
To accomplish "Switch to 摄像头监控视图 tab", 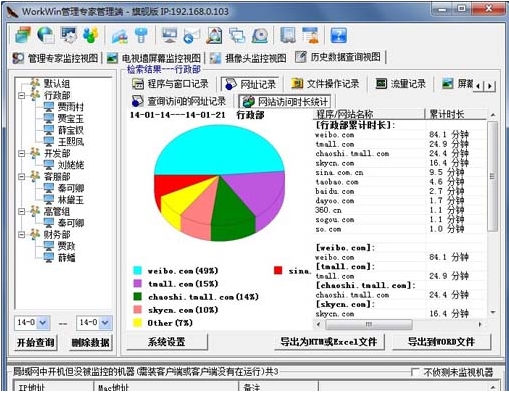I will tap(248, 58).
